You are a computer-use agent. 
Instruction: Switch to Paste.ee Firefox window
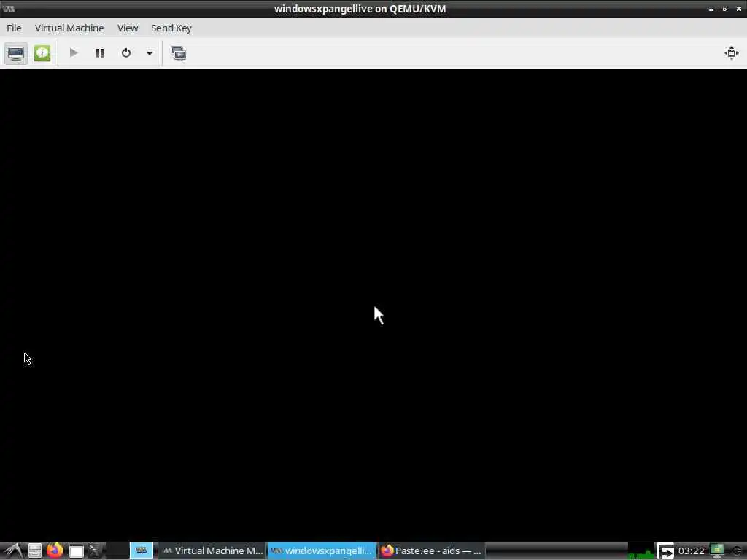(431, 551)
